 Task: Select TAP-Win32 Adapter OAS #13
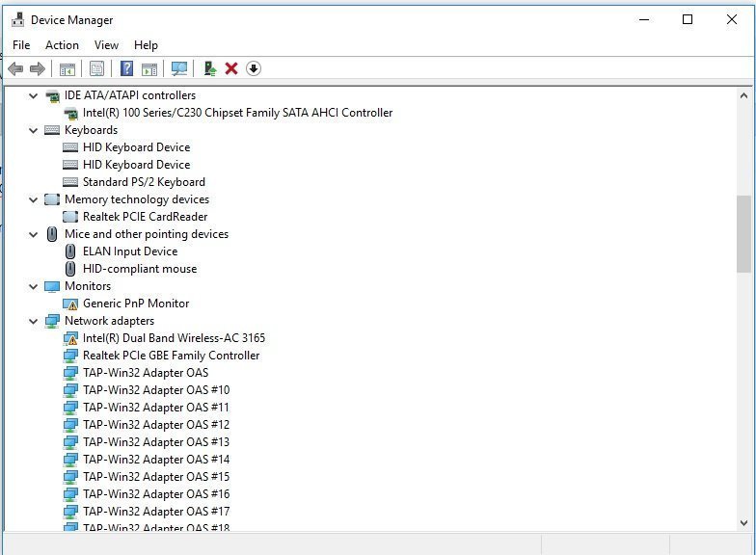156,442
